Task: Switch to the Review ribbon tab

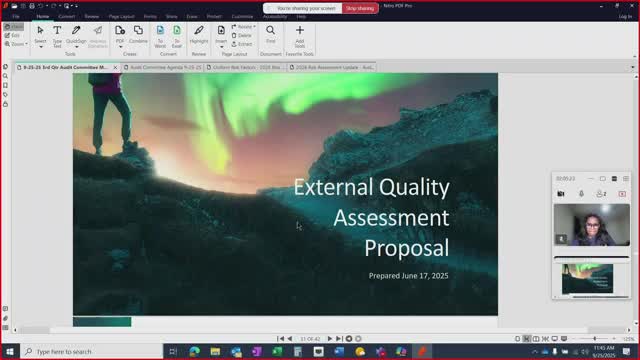Action: [92, 17]
